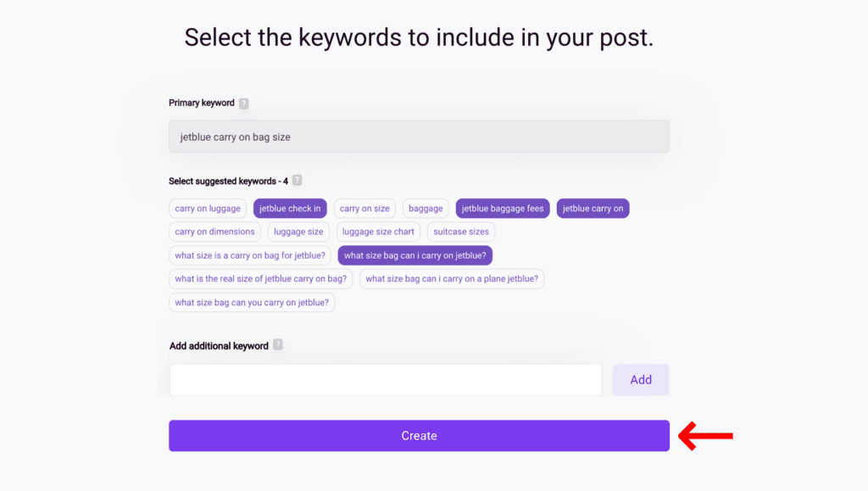Viewport: 868px width, 491px height.
Task: Click the purple Create button
Action: (419, 436)
